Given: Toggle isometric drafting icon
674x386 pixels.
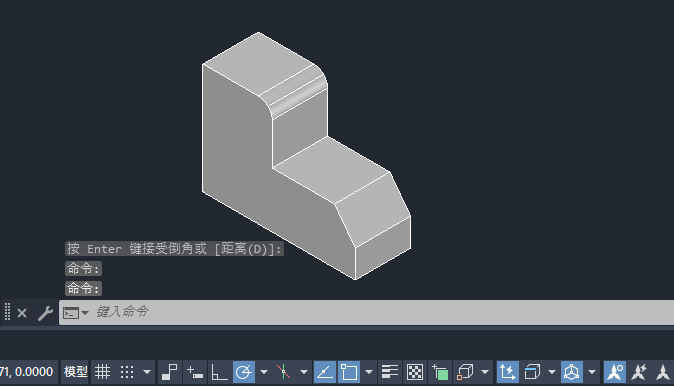Looking at the screenshot, I should 284,372.
